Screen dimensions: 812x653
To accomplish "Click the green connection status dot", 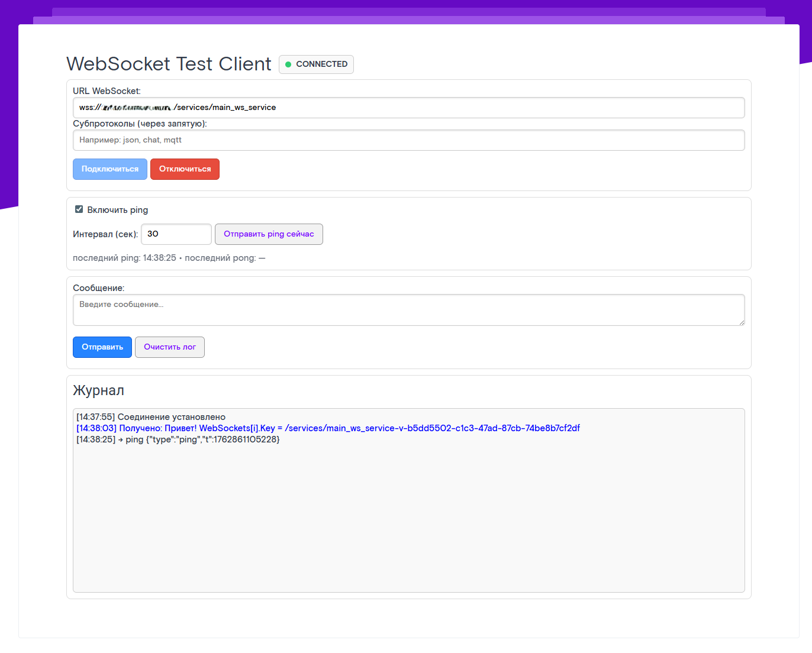I will [288, 64].
